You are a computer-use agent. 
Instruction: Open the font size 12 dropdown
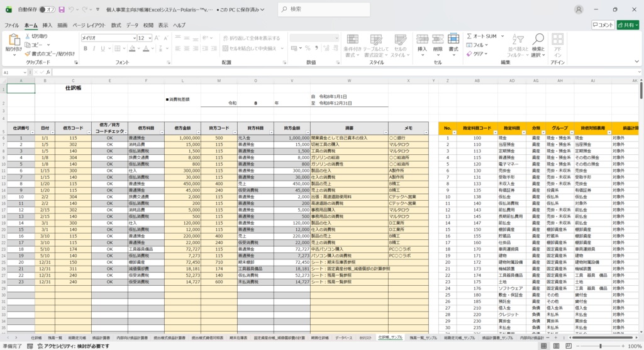(x=150, y=38)
